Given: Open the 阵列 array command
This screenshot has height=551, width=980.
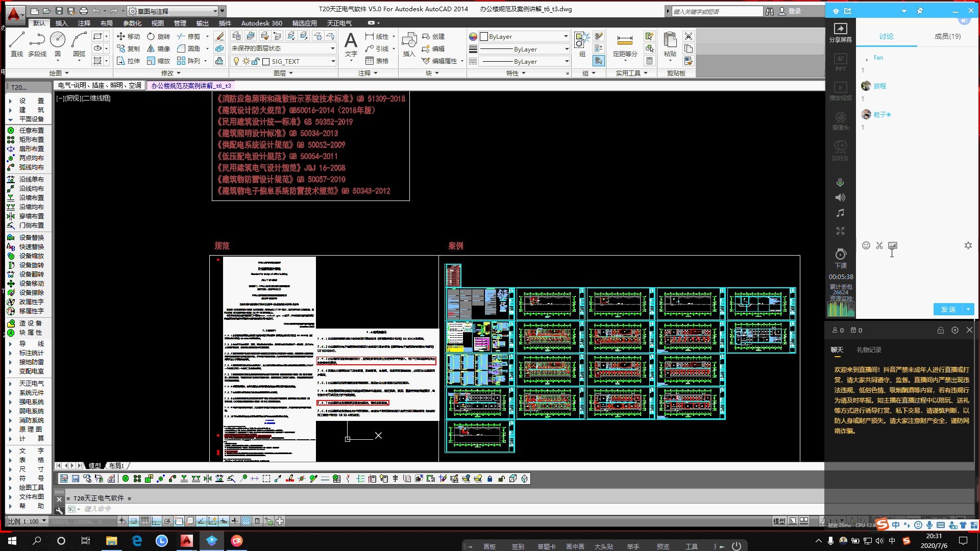Looking at the screenshot, I should [188, 61].
